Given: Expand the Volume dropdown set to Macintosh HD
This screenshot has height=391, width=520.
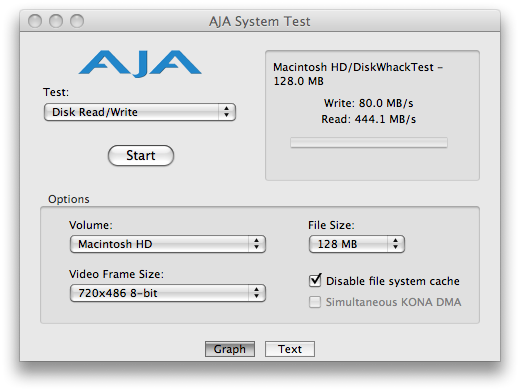Looking at the screenshot, I should [168, 244].
